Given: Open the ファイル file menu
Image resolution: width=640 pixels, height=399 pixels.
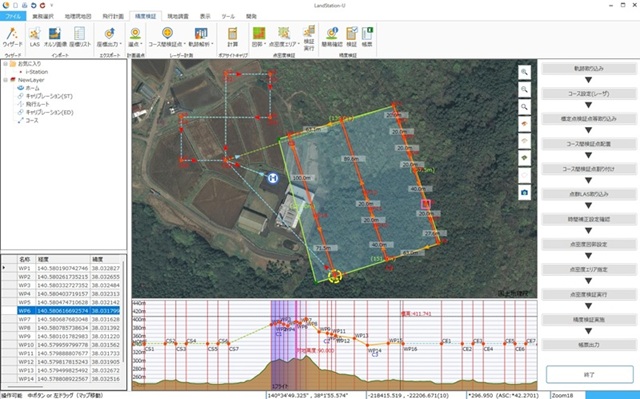Looking at the screenshot, I should (x=13, y=16).
